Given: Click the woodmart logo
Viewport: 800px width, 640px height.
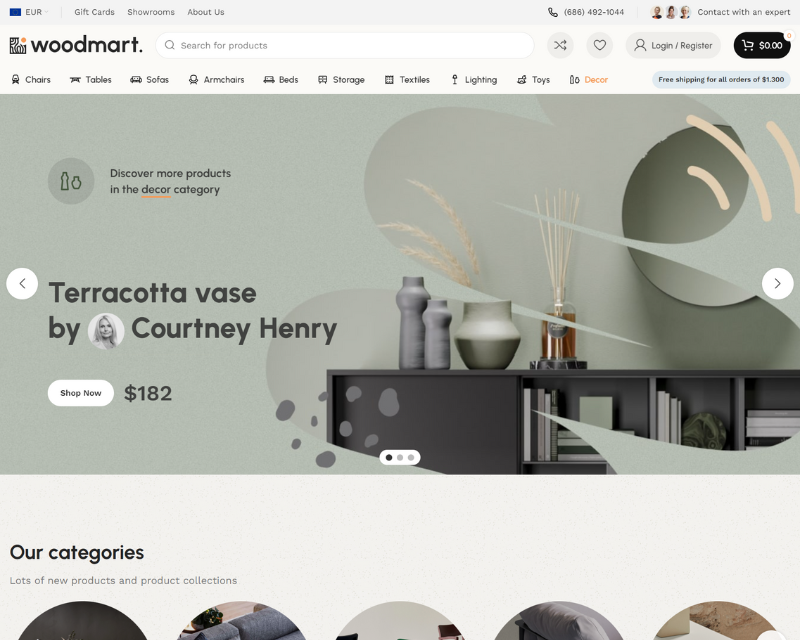Looking at the screenshot, I should [x=76, y=45].
